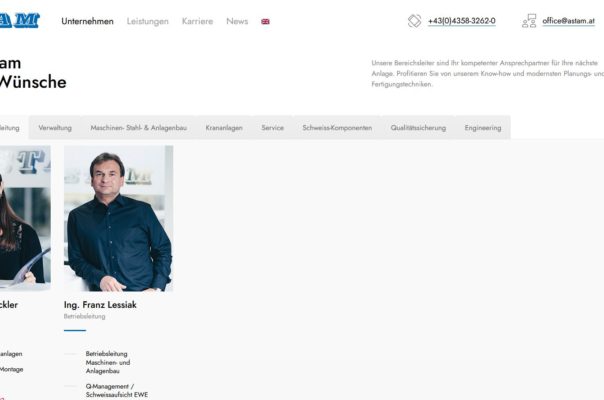The width and height of the screenshot is (604, 400).
Task: Call the number +43(0)4358-3262-0
Action: (461, 21)
